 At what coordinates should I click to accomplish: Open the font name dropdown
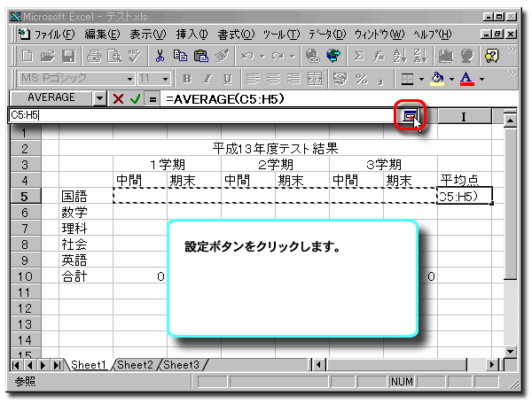(129, 80)
